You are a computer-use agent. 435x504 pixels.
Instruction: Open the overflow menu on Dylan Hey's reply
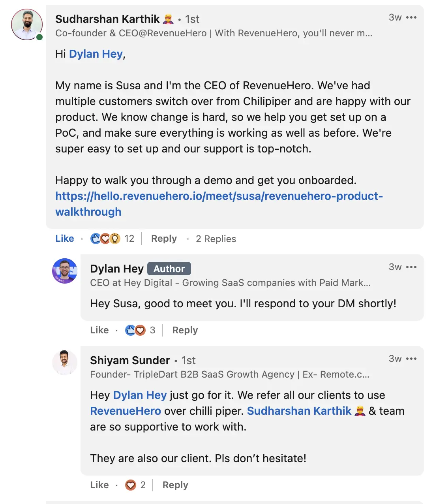412,267
